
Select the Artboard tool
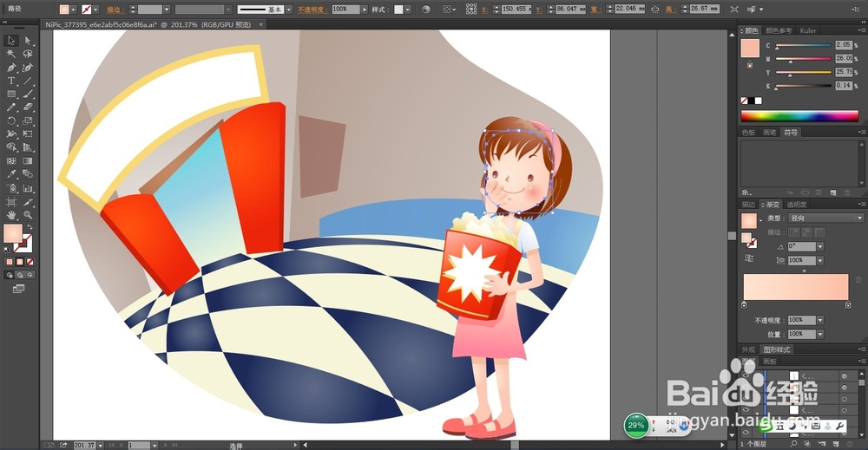(x=11, y=202)
